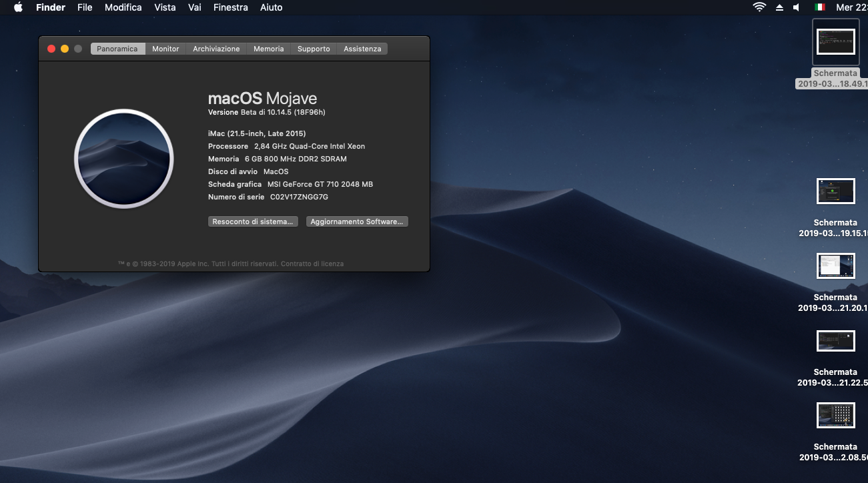868x483 pixels.
Task: Switch to the Memoria tab
Action: point(269,49)
